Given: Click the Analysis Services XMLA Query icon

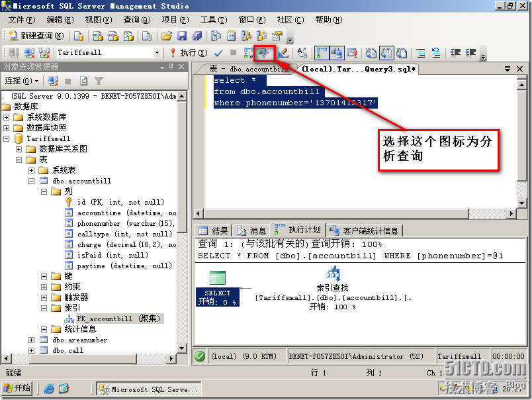Looking at the screenshot, I should click(128, 36).
